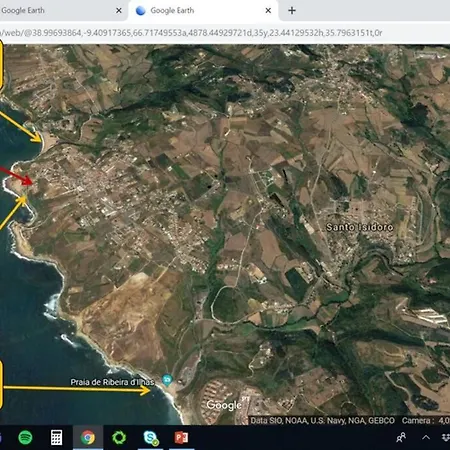Open Skype from the taskbar
The image size is (450, 450).
150,438
